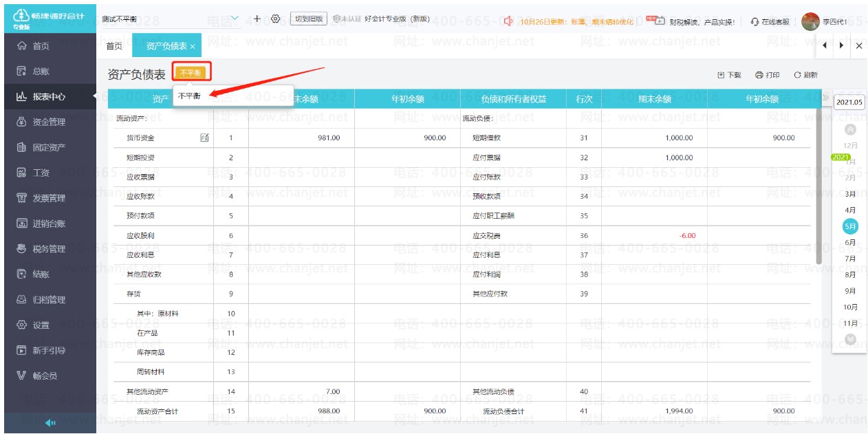Click the 981.00 货币资金 ending balance
The width and height of the screenshot is (868, 434).
(329, 138)
